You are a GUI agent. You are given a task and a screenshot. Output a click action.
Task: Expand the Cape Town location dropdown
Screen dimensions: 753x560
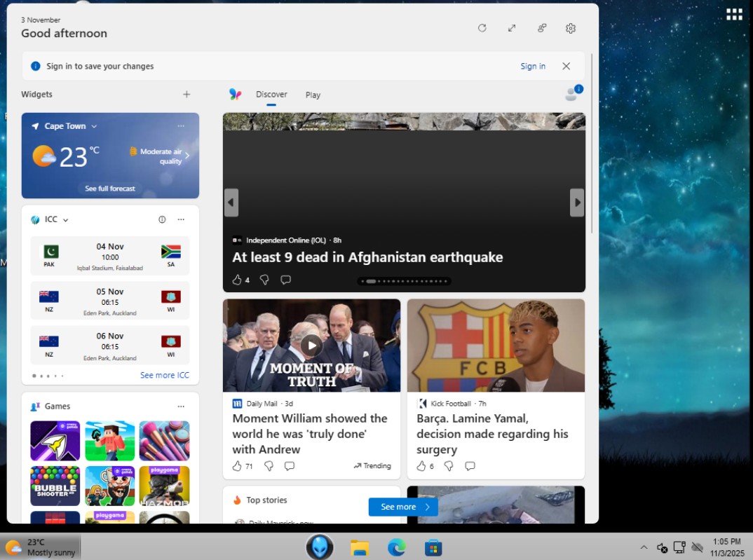pos(94,127)
